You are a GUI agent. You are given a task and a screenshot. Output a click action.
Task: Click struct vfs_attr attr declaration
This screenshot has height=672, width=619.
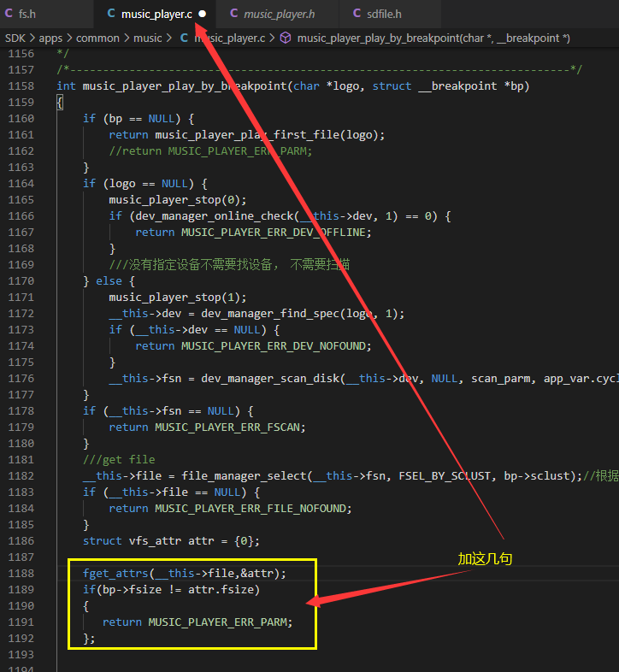point(171,541)
